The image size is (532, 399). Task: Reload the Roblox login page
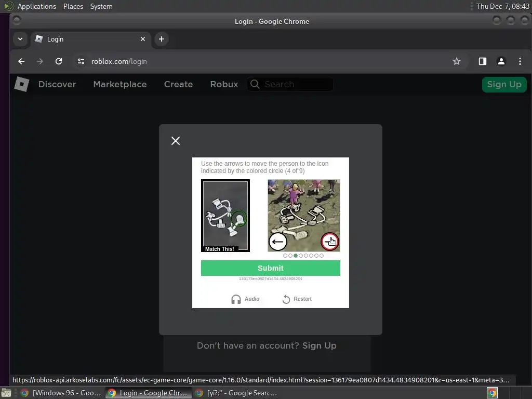[x=59, y=61]
